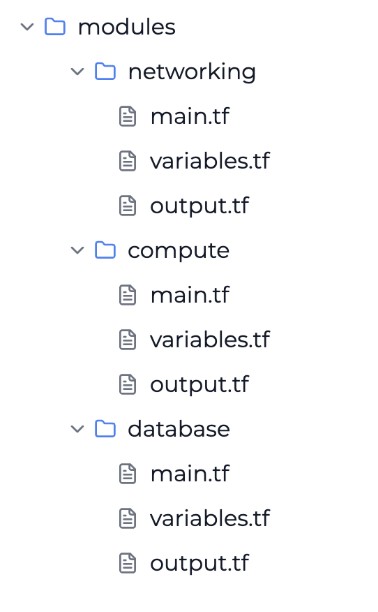Click the compute folder icon
This screenshot has width=378, height=612.
tap(105, 250)
